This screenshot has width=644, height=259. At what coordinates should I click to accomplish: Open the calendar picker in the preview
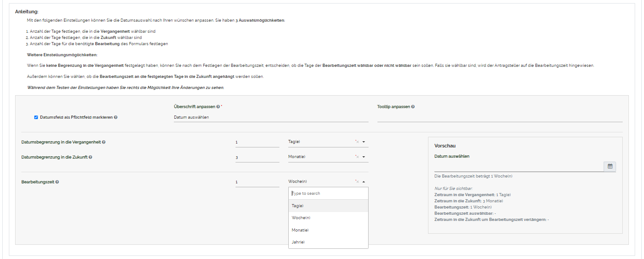click(610, 166)
